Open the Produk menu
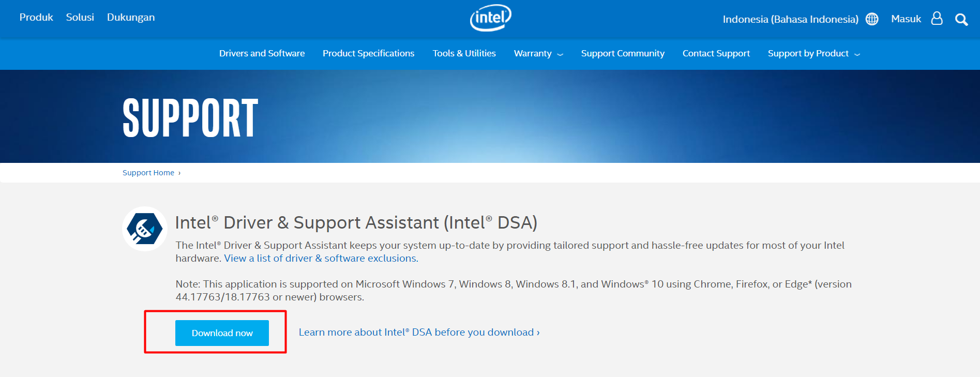980x377 pixels. pos(36,17)
